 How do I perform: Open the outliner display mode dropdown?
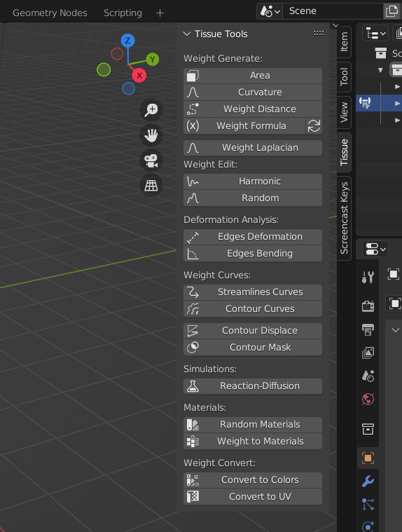click(376, 34)
